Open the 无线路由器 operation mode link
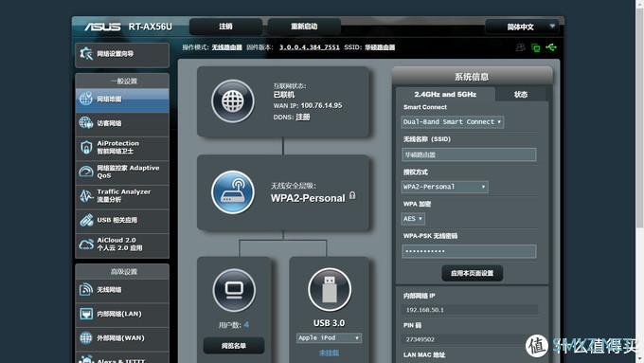Viewport: 644px width, 363px height. pyautogui.click(x=226, y=47)
